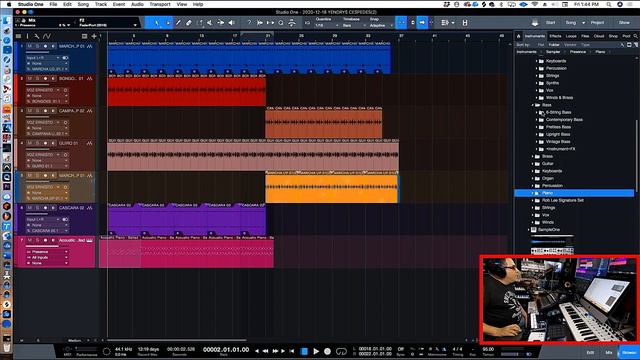Image resolution: width=640 pixels, height=360 pixels.
Task: Click the Start page button
Action: (551, 23)
